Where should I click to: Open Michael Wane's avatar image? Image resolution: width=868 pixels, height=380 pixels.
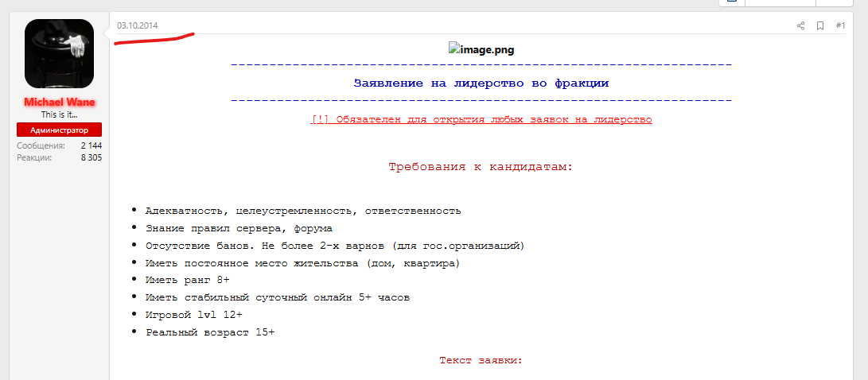(59, 53)
